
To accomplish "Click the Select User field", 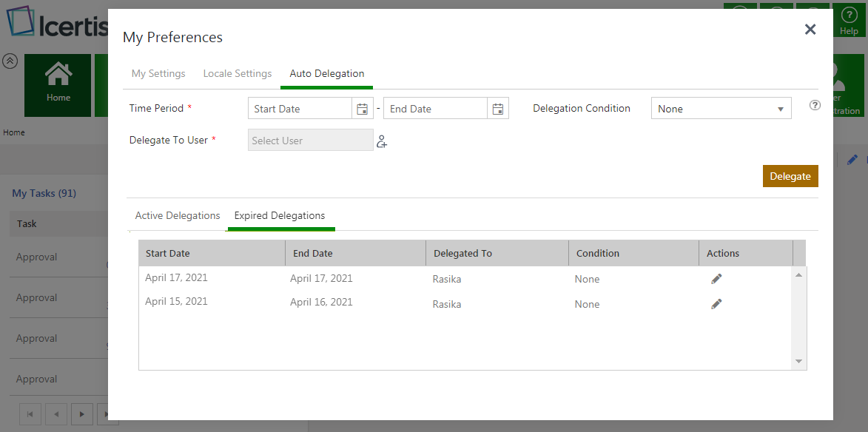I will tap(310, 141).
